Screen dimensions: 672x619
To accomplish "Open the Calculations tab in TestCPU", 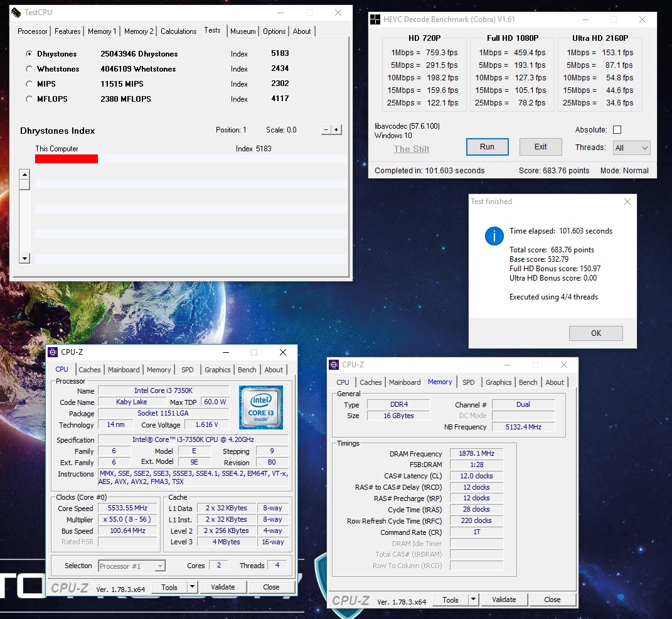I will 178,31.
